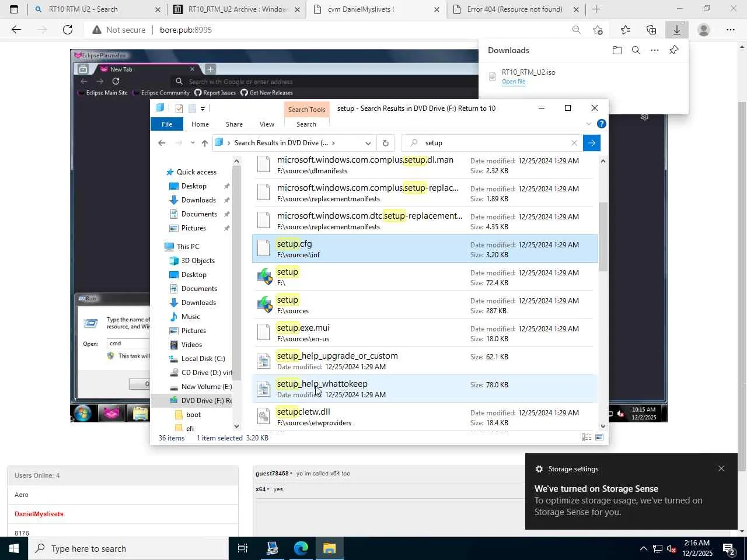Select the setup_help_upgrade_or_custom file
The image size is (747, 560).
[425, 361]
